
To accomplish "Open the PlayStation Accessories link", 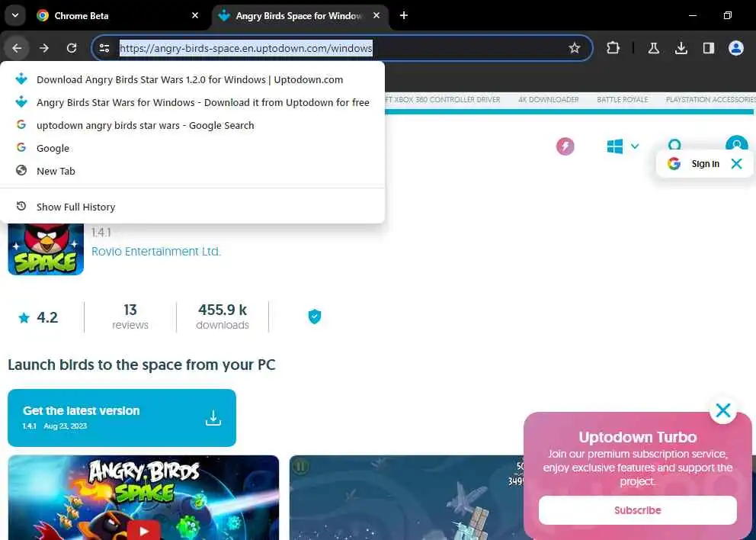I will point(711,99).
